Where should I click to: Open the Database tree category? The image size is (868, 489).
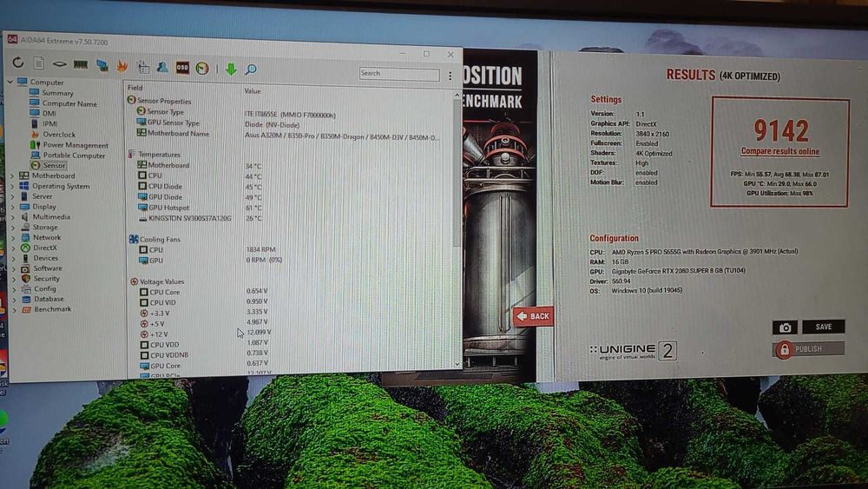pos(49,299)
